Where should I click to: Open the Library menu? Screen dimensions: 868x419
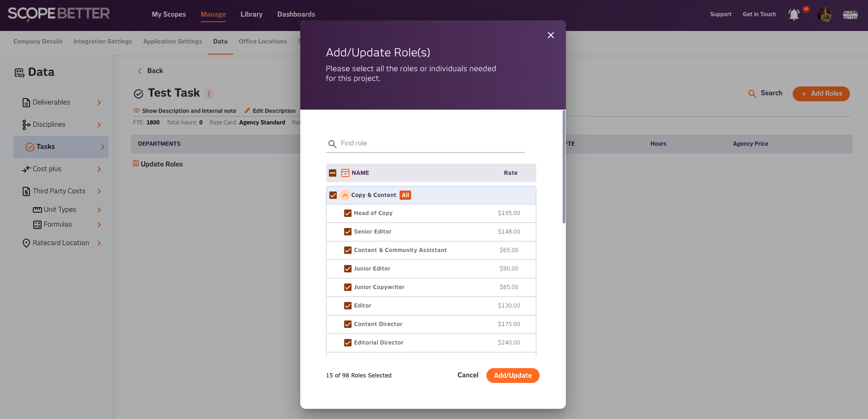coord(251,14)
